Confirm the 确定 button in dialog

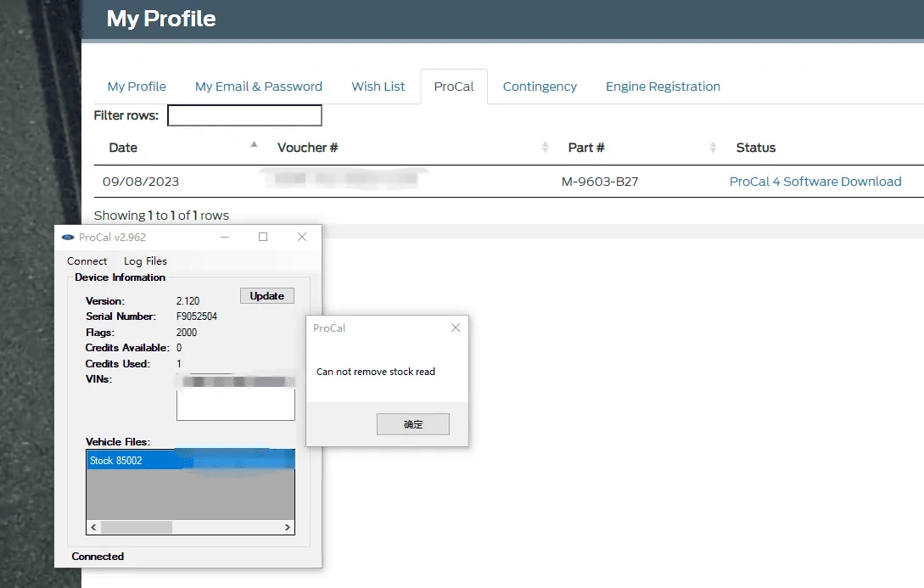(413, 424)
